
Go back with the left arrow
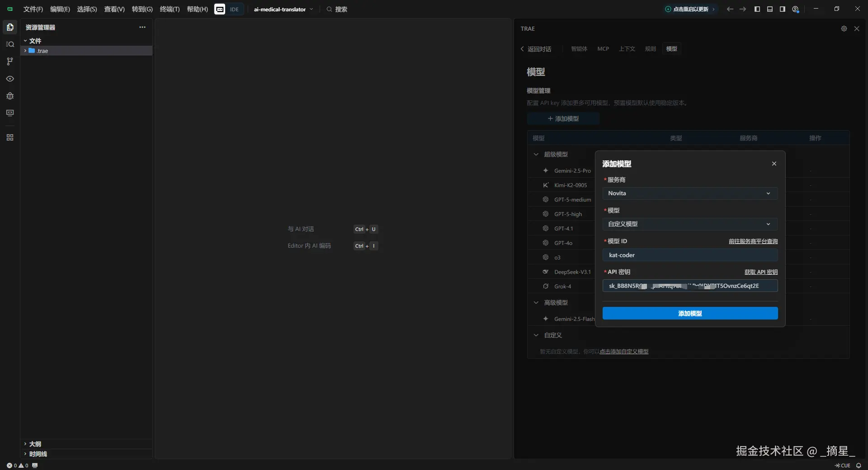[730, 9]
